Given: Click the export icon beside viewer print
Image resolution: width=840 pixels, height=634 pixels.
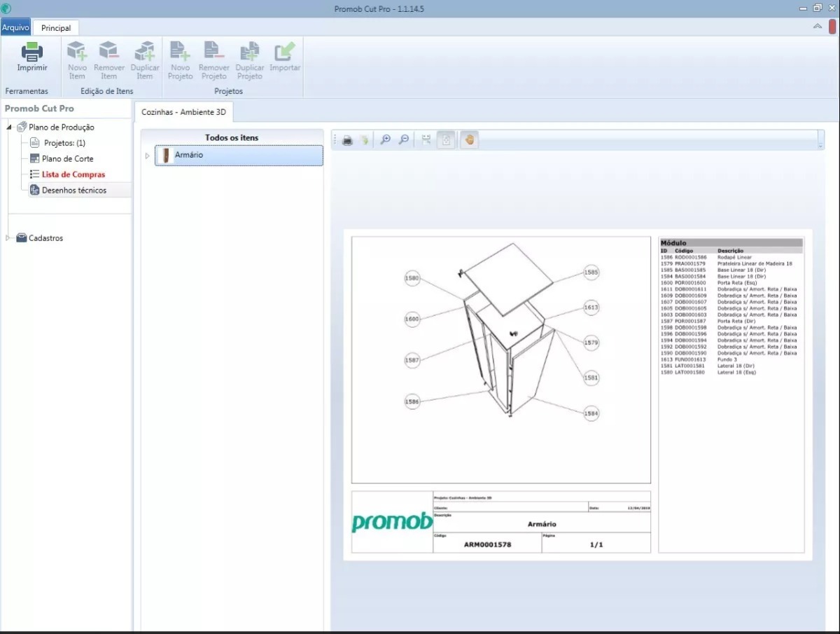Looking at the screenshot, I should (364, 140).
